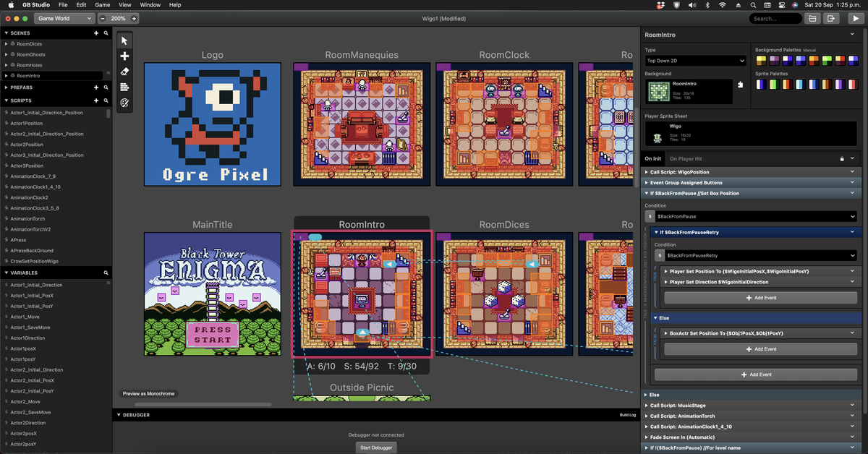The height and width of the screenshot is (454, 868).
Task: Open the Colorize palette tool
Action: [124, 103]
